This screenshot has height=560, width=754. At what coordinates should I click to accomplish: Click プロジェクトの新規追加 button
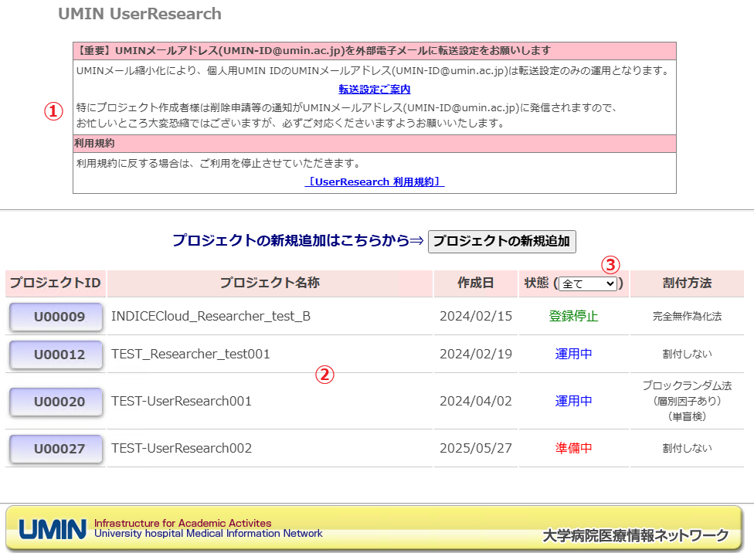pos(502,241)
